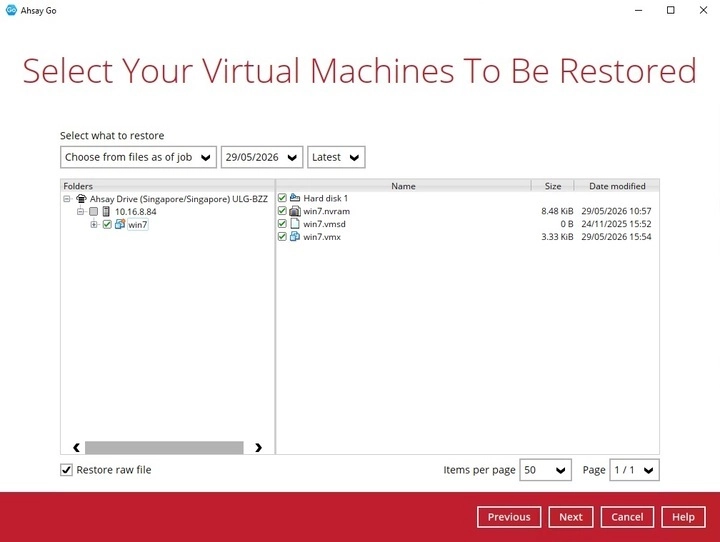Open the Page 1 / 1 dropdown

(x=635, y=470)
